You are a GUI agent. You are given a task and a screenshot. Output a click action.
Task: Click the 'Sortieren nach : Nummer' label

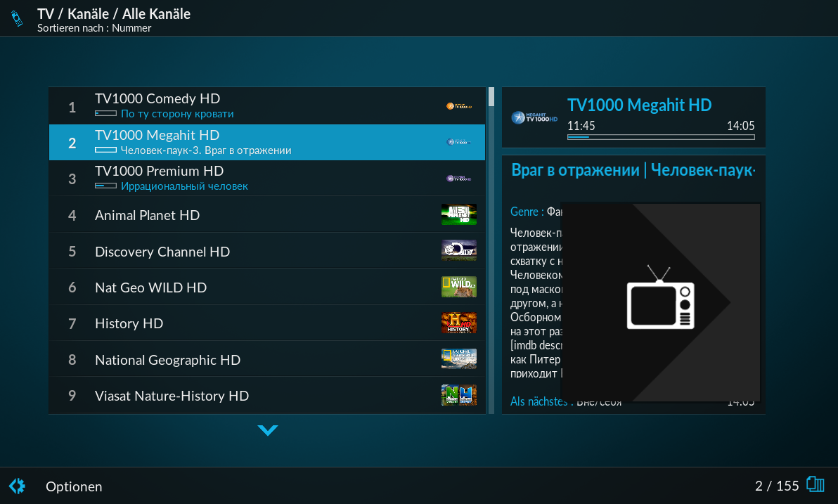coord(94,28)
